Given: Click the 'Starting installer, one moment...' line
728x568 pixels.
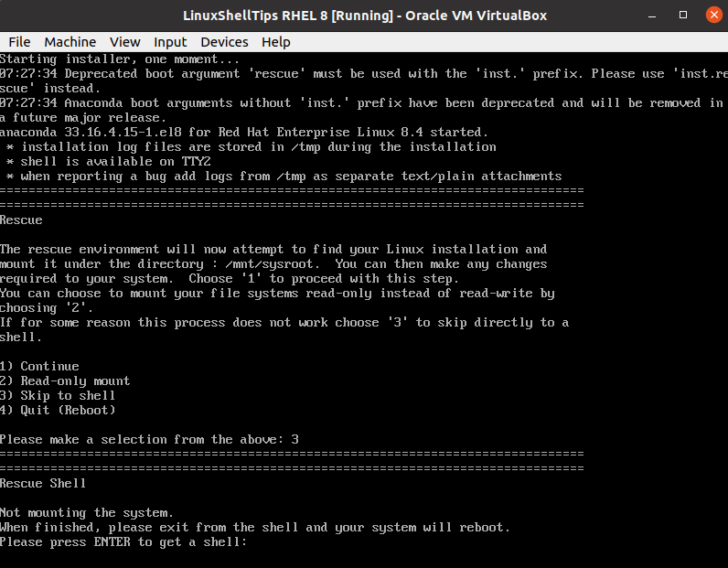Looking at the screenshot, I should pos(120,59).
